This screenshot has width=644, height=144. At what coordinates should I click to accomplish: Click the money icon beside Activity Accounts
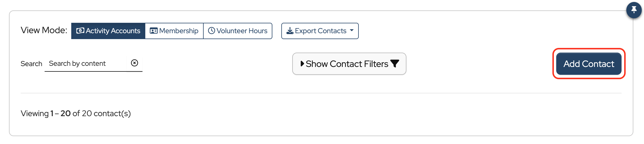80,31
